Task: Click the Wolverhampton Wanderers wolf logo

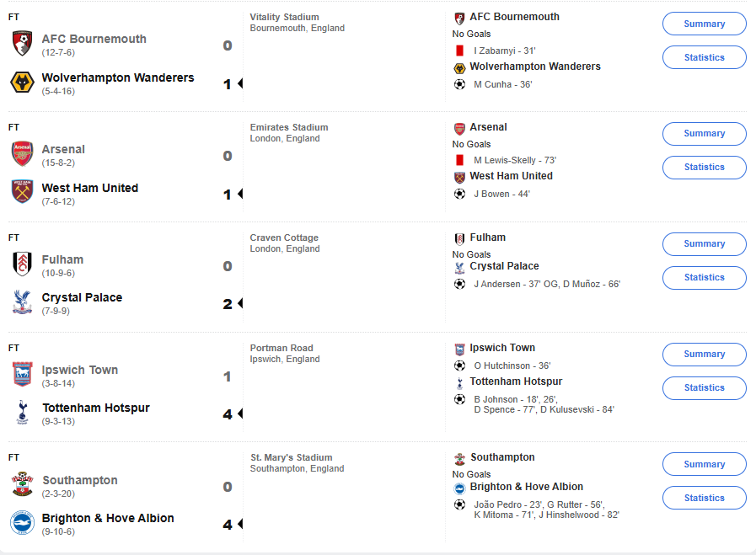Action: (x=22, y=83)
